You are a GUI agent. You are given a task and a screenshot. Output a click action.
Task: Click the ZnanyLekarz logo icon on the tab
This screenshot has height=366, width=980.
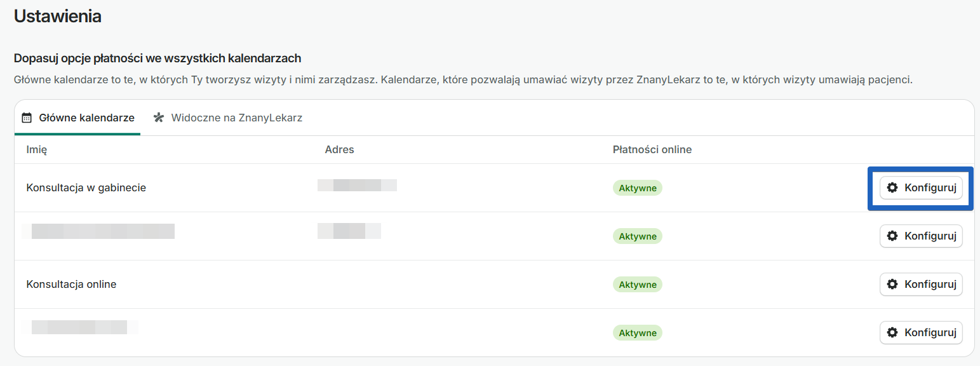tap(159, 118)
